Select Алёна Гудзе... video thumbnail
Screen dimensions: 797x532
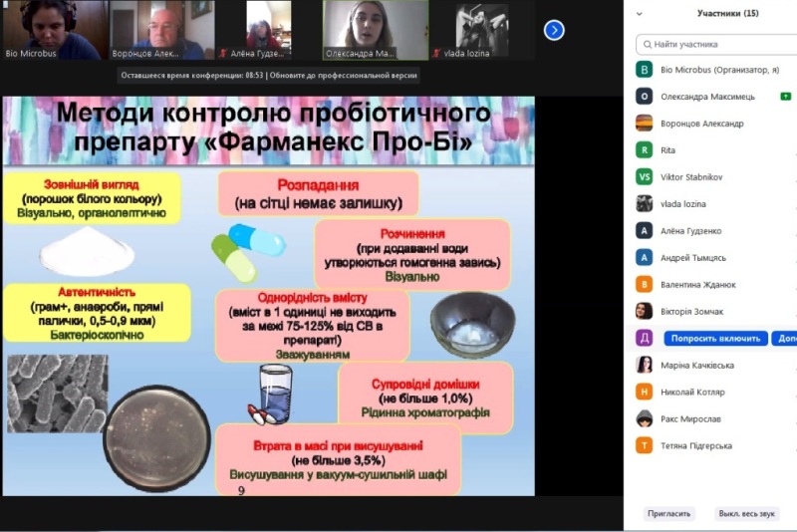click(x=268, y=30)
